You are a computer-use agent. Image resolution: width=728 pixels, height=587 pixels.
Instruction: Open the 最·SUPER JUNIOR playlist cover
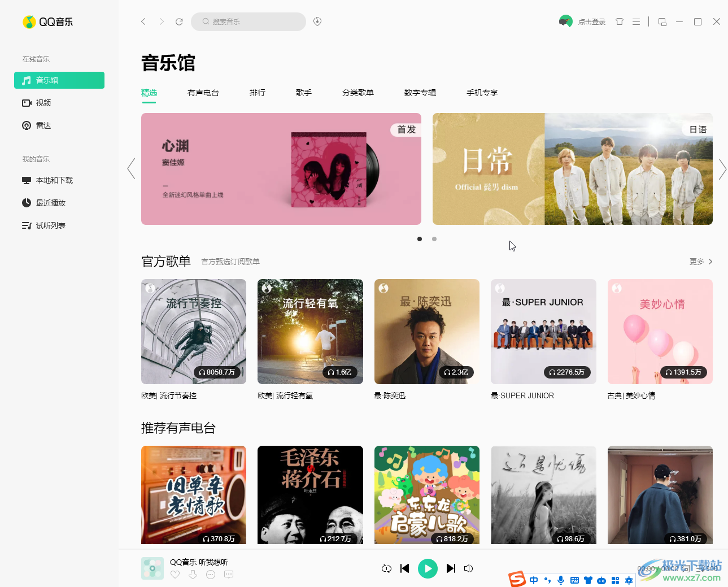tap(543, 332)
